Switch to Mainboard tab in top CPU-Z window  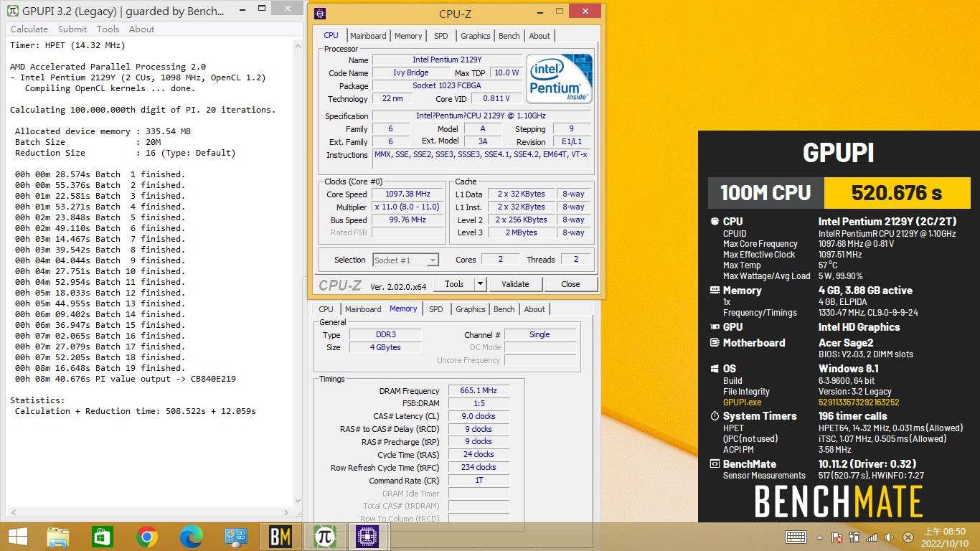coord(368,36)
